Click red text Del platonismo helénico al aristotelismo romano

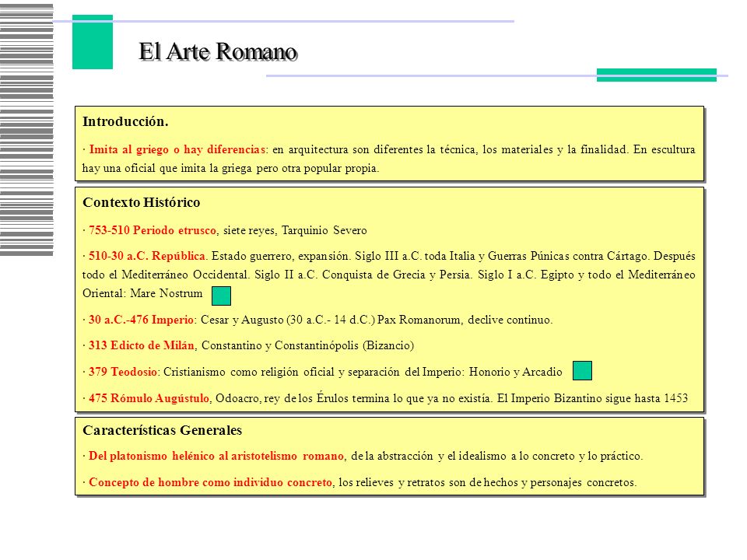[x=216, y=456]
